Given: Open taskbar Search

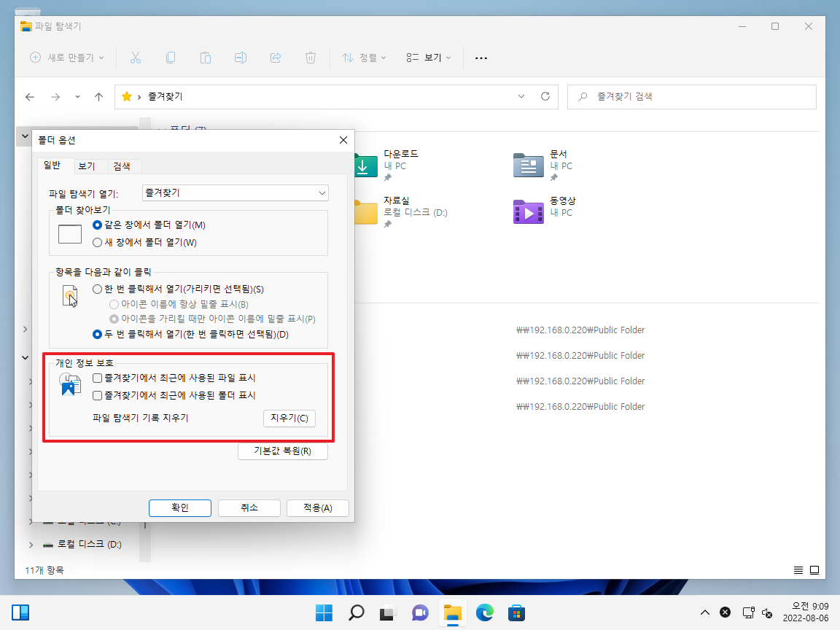Looking at the screenshot, I should tap(356, 612).
